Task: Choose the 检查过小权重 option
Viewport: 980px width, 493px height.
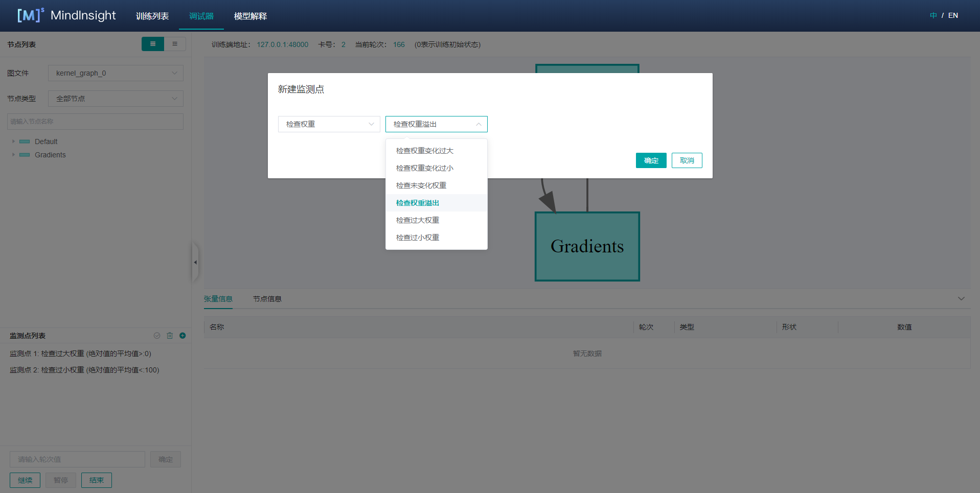Action: 417,238
